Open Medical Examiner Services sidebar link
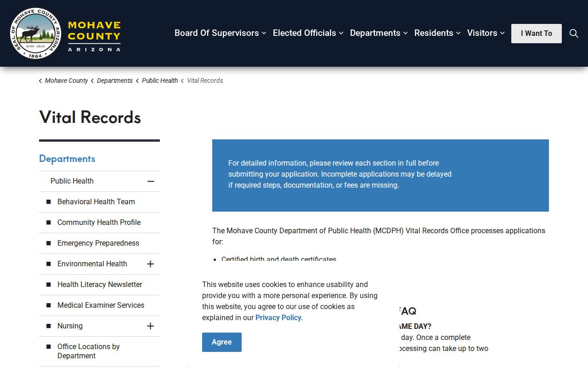 pyautogui.click(x=101, y=305)
